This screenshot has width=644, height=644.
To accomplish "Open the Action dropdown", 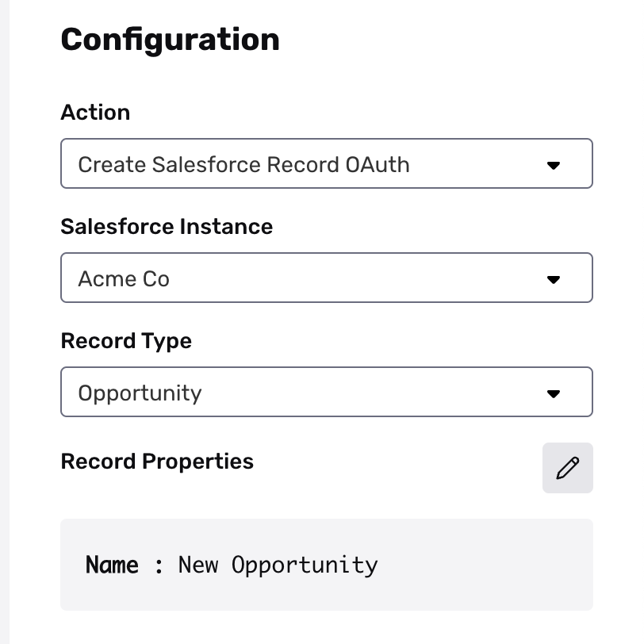I will 326,164.
